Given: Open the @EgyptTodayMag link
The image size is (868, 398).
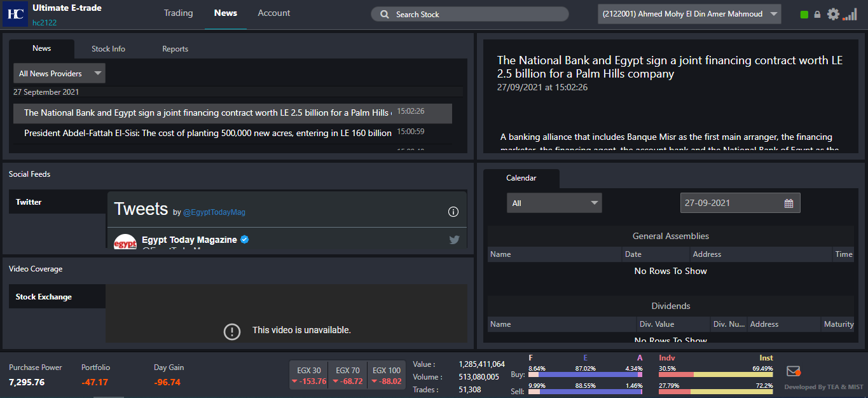Looking at the screenshot, I should click(x=214, y=212).
